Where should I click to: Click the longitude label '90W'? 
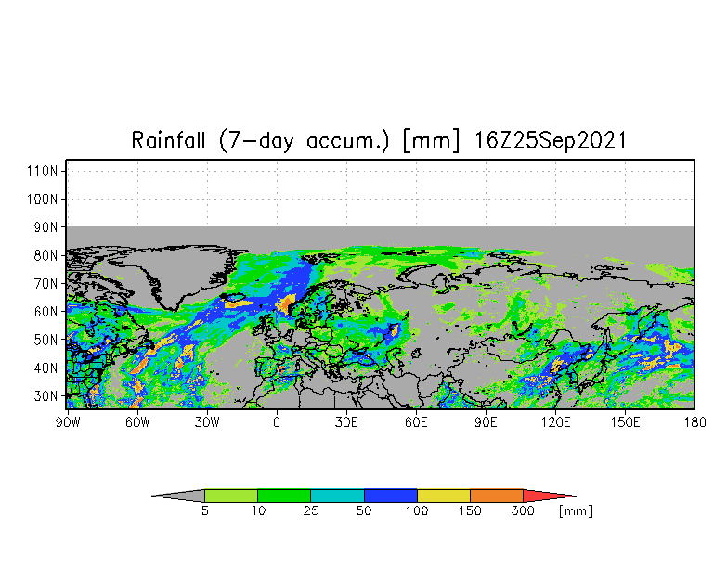[x=68, y=422]
